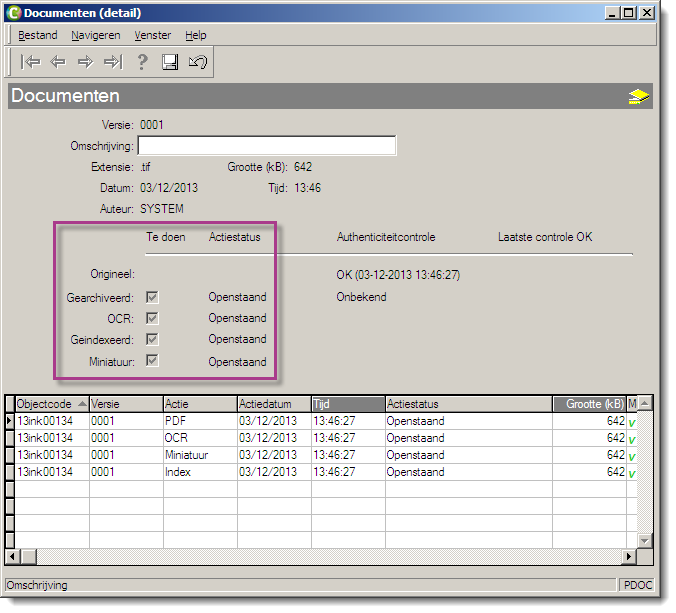Click '13:46:27' in the OCR row
Viewport: 676px width, 613px height.
[334, 438]
